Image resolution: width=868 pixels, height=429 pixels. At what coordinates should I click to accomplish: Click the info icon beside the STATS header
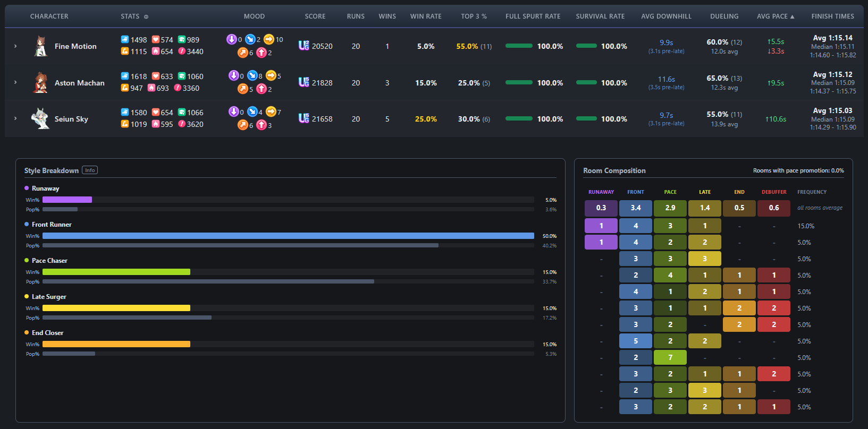click(146, 16)
